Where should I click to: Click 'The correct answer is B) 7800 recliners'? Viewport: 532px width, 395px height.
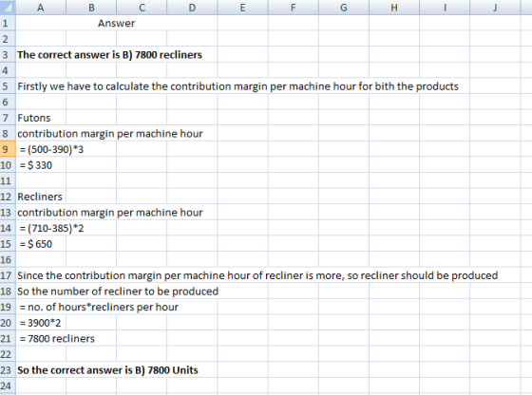pos(109,54)
